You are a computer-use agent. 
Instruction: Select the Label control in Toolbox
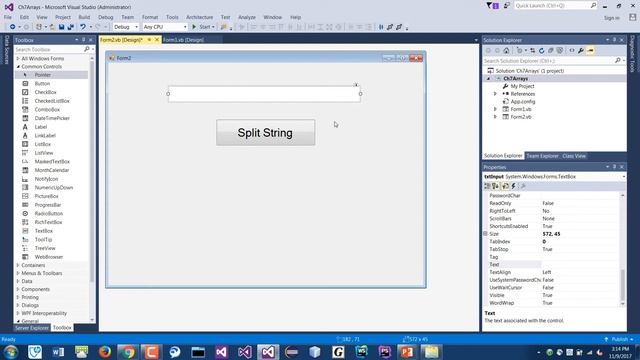point(41,127)
